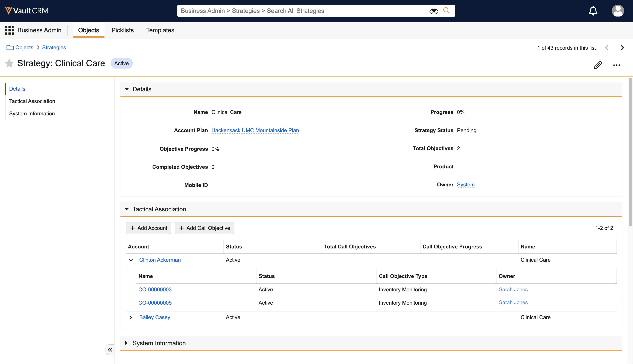Open the notifications bell
This screenshot has width=633, height=364.
(593, 11)
